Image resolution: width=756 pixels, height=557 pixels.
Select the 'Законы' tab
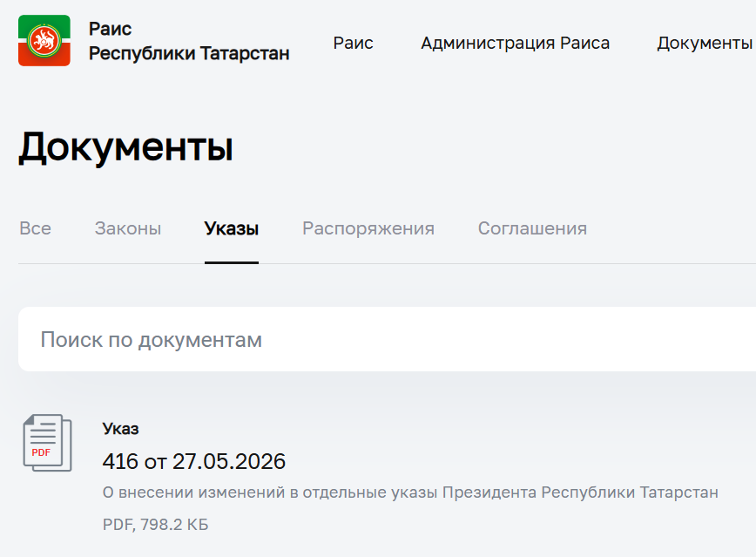pos(128,228)
